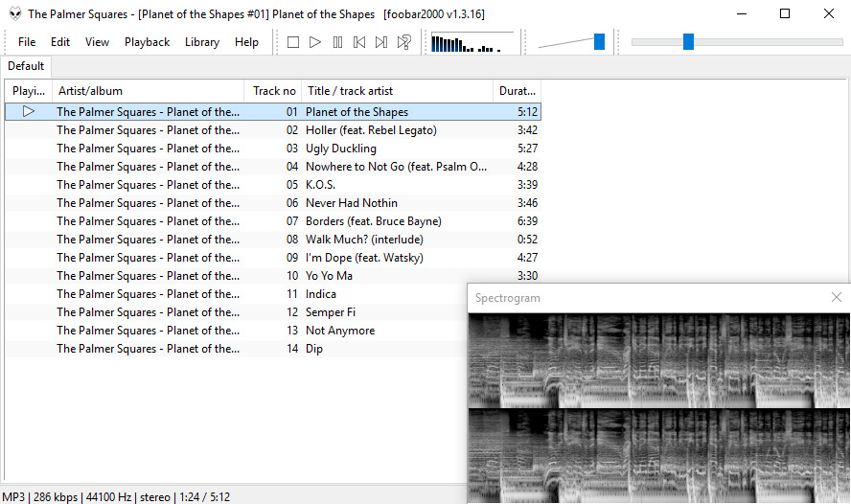Screen dimensions: 851x504
Task: Click the 5:27 duration of Ugly Duckling
Action: coord(527,149)
